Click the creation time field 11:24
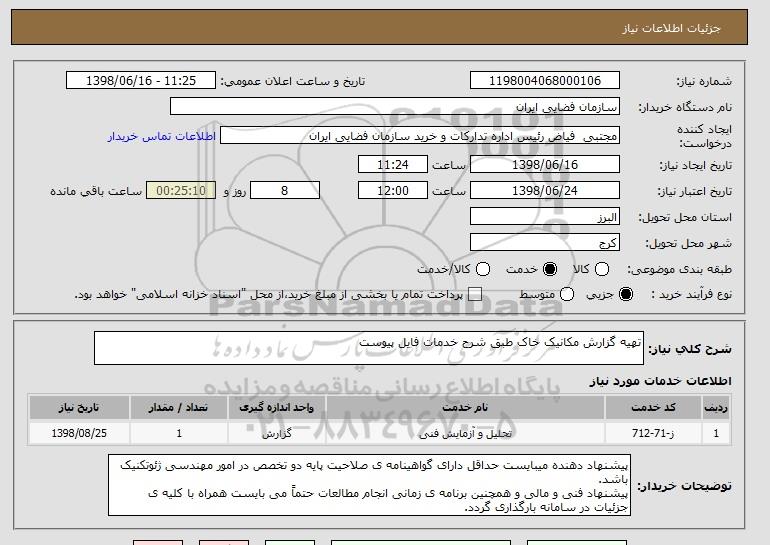The width and height of the screenshot is (770, 545). click(x=393, y=164)
